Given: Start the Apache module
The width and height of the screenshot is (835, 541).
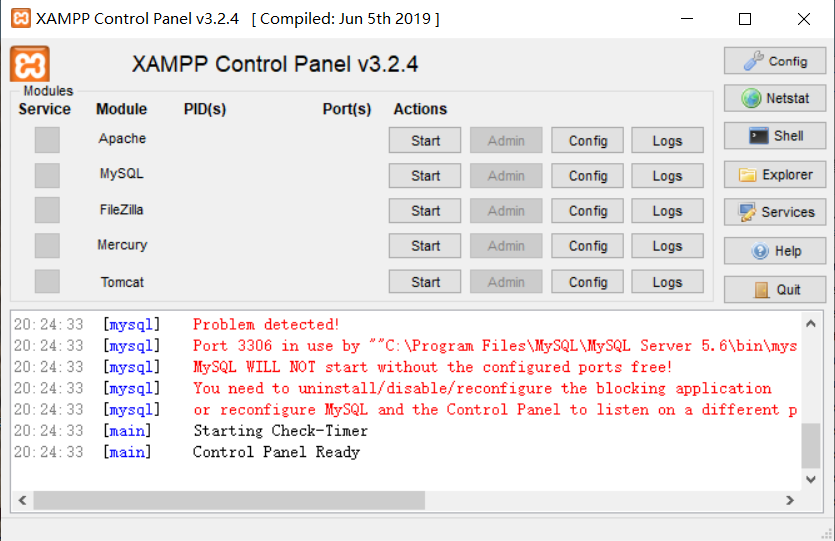Looking at the screenshot, I should (x=425, y=140).
